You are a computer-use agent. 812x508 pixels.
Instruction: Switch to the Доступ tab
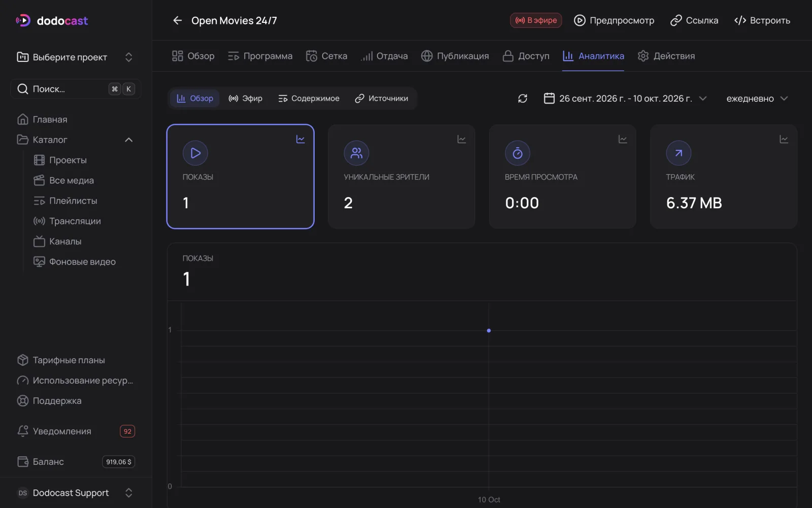[526, 56]
